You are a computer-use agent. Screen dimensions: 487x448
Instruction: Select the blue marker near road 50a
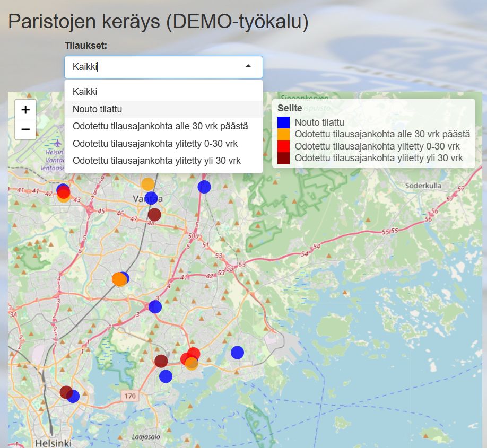point(204,187)
